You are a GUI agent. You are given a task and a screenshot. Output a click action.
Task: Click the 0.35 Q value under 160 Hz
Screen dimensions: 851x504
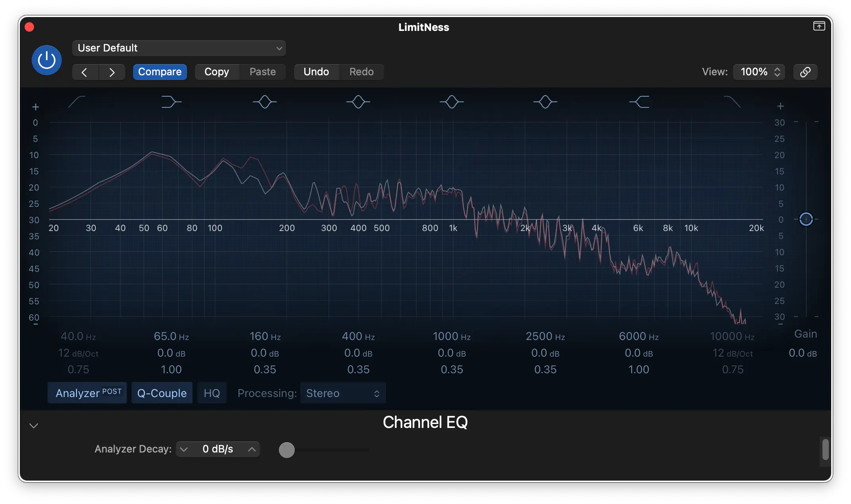click(265, 370)
